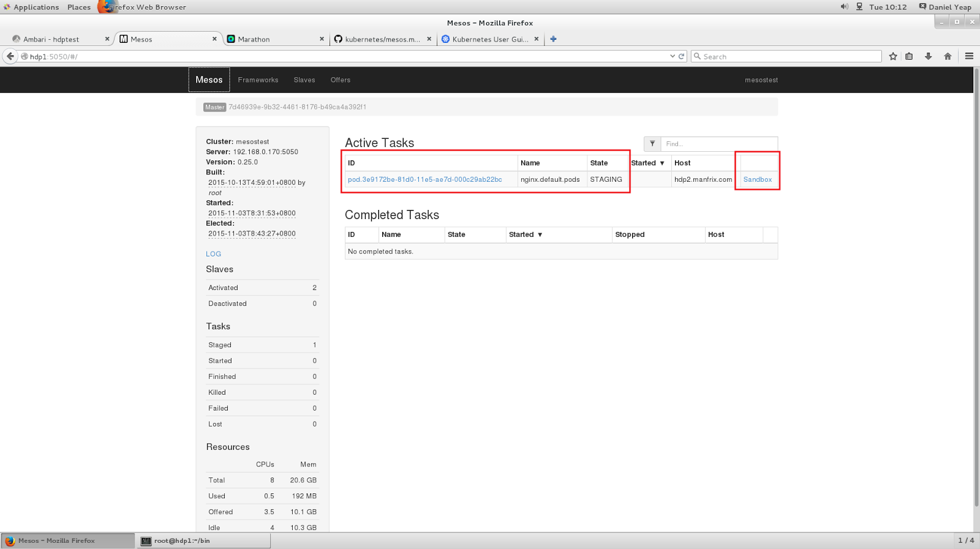Click the Master ID 7d46939e text
980x549 pixels.
(x=297, y=107)
